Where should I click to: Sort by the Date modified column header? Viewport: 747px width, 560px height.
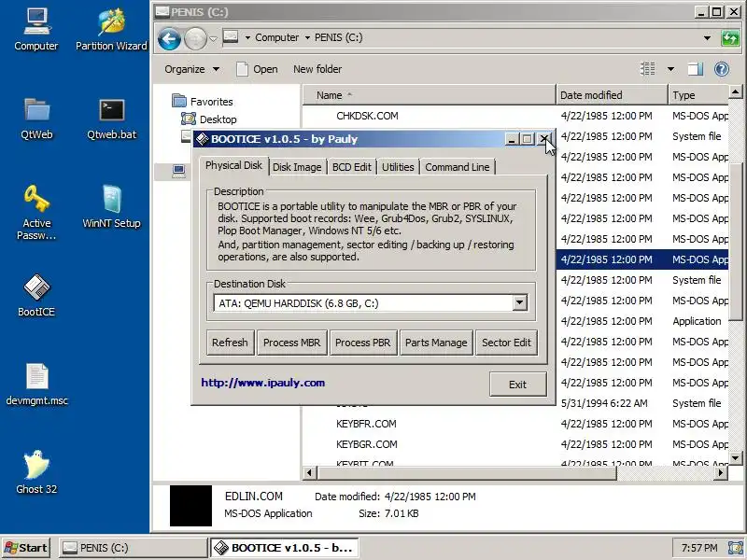coord(612,95)
